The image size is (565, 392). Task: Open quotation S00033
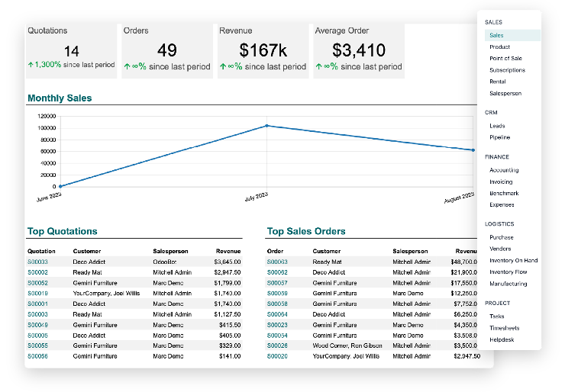tap(37, 262)
